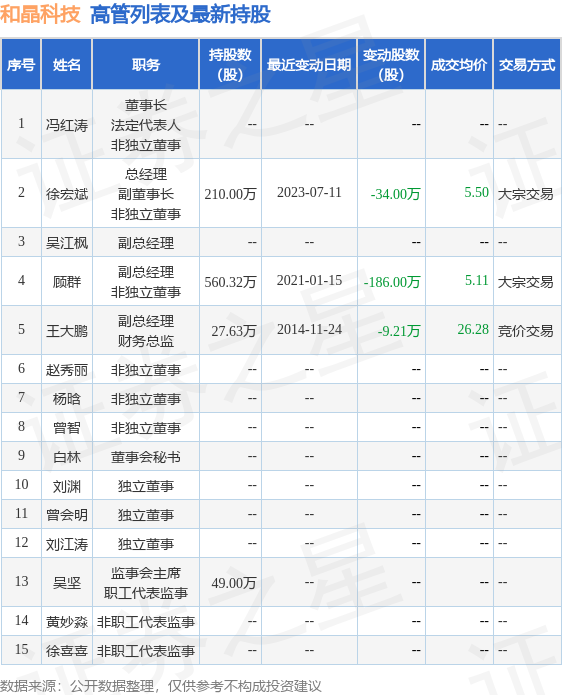Image resolution: width=562 pixels, height=695 pixels.
Task: Select the 交易方式 column header
Action: (x=527, y=65)
